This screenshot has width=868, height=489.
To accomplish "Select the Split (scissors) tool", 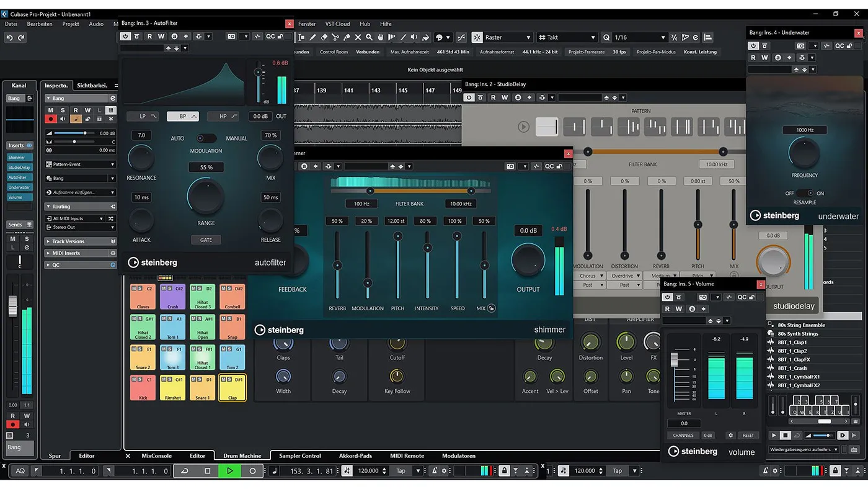I will 335,37.
